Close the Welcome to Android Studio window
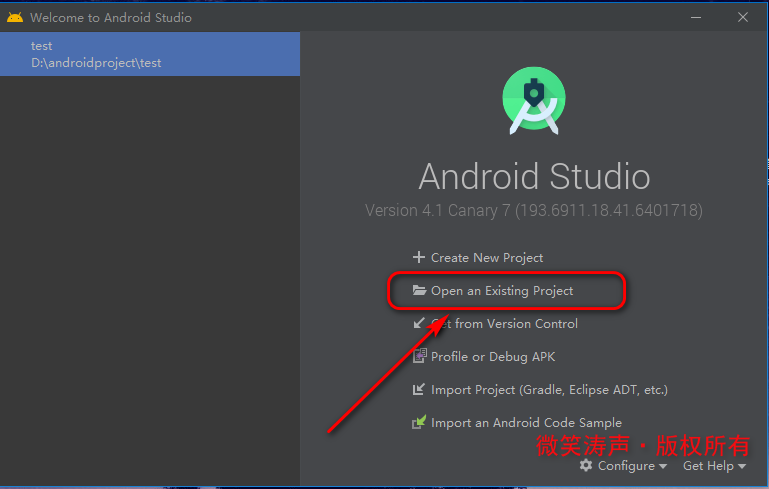Viewport: 769px width, 489px height. click(743, 18)
